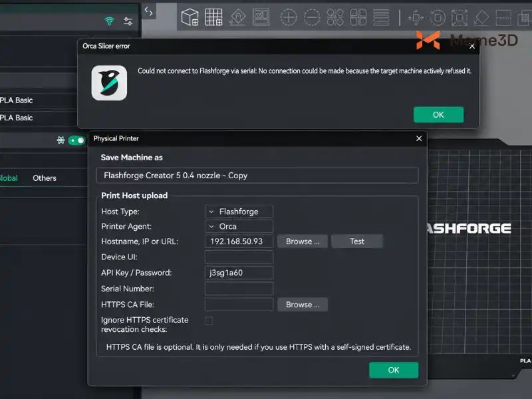Collapse the sidebar with the arrows icon

(x=148, y=11)
